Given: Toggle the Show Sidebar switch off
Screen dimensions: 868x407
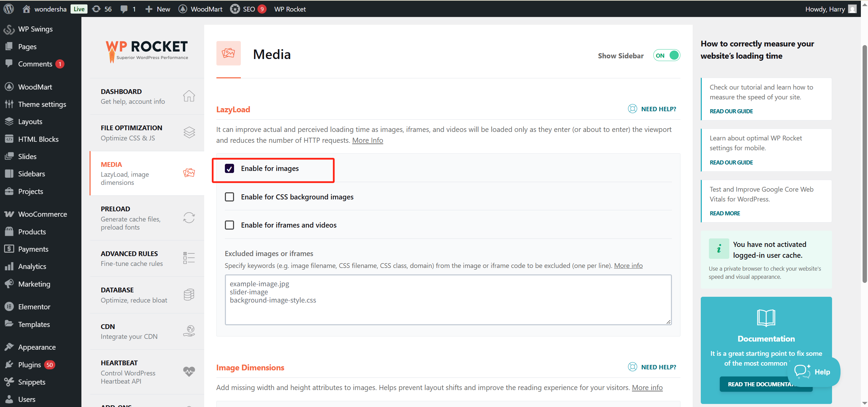Looking at the screenshot, I should click(x=667, y=56).
